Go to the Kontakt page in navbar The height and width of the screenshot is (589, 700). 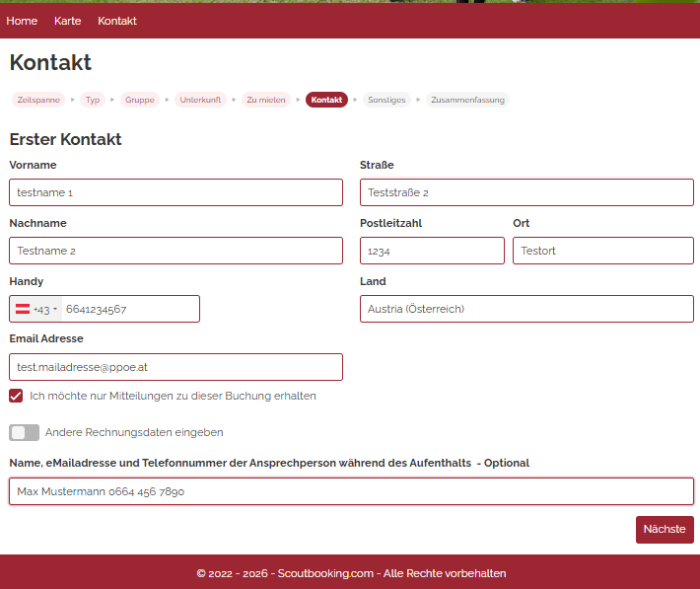(117, 21)
